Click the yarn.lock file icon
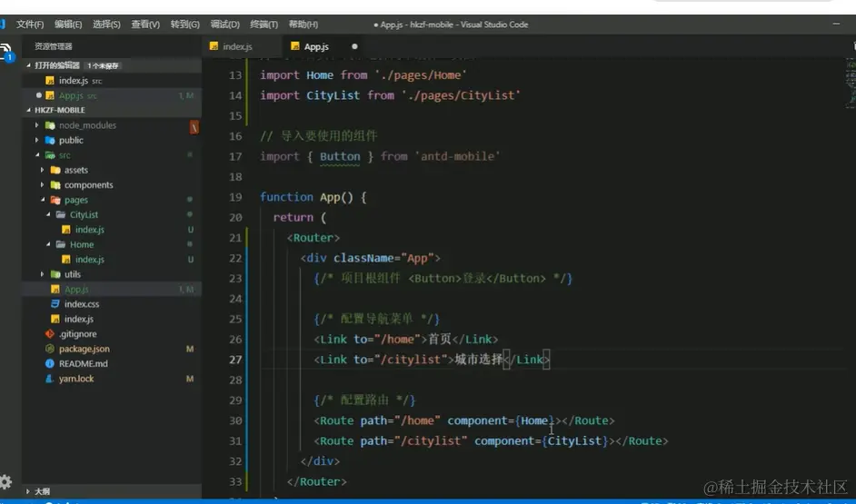Viewport: 856px width, 504px height. pos(50,379)
